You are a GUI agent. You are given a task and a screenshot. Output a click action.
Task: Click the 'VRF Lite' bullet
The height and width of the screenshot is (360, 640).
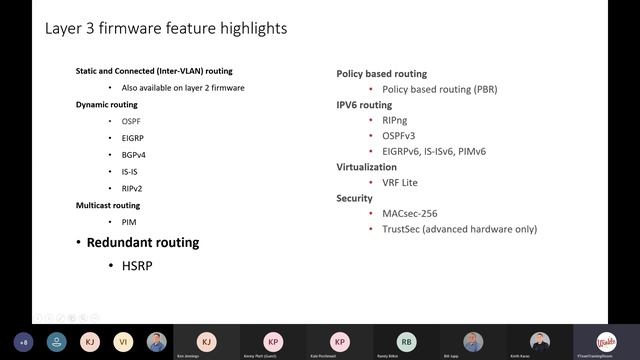(400, 182)
